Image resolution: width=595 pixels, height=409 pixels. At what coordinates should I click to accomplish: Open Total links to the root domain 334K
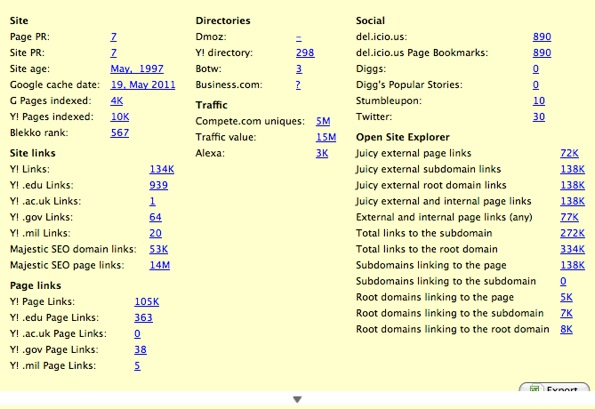pyautogui.click(x=573, y=249)
